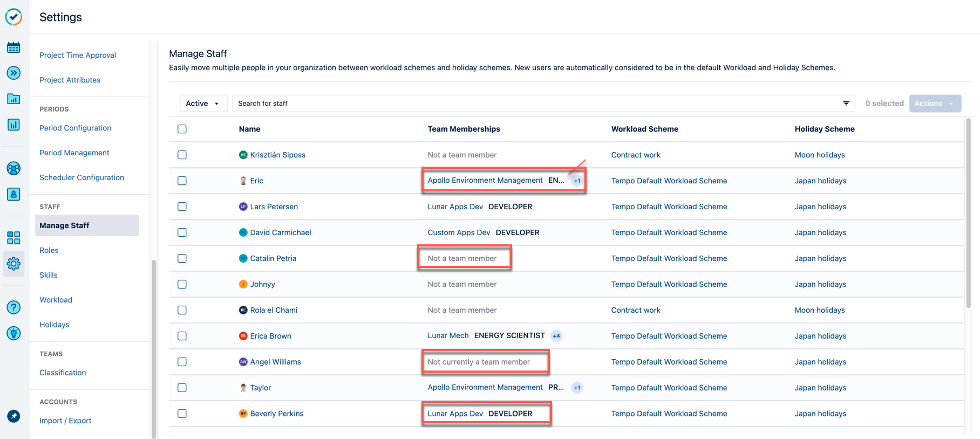Open Lunar Mech team link

[x=448, y=335]
